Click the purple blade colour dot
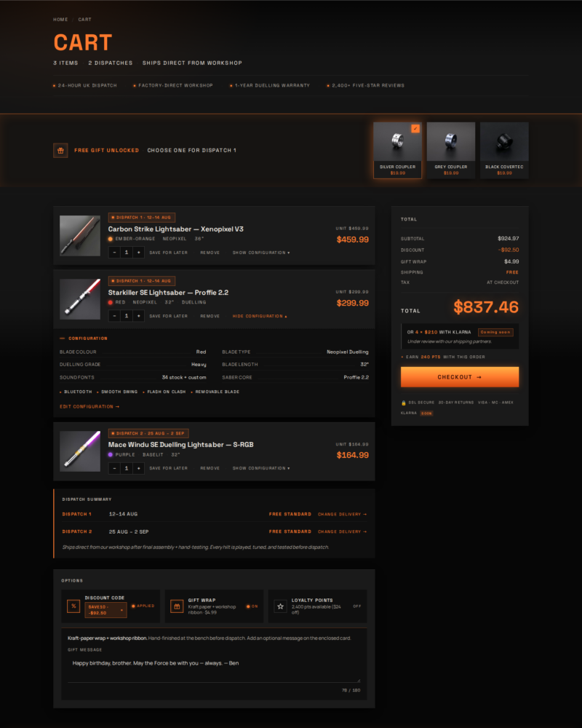This screenshot has width=582, height=728. pos(111,455)
